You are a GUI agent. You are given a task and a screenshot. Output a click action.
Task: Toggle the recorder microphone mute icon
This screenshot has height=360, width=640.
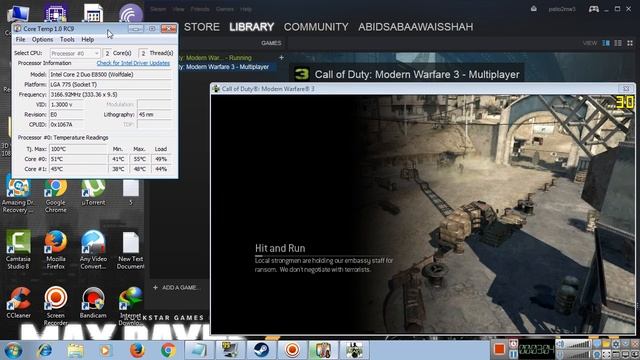561,355
